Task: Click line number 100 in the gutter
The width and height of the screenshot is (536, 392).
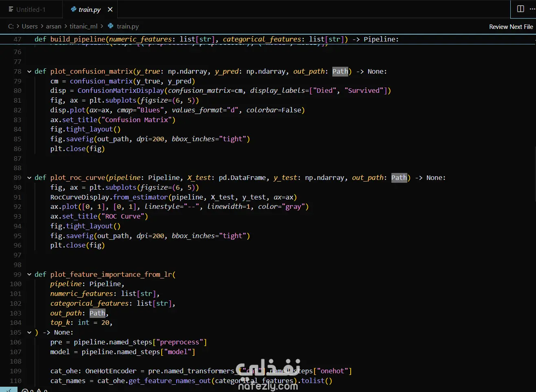Action: pyautogui.click(x=16, y=284)
